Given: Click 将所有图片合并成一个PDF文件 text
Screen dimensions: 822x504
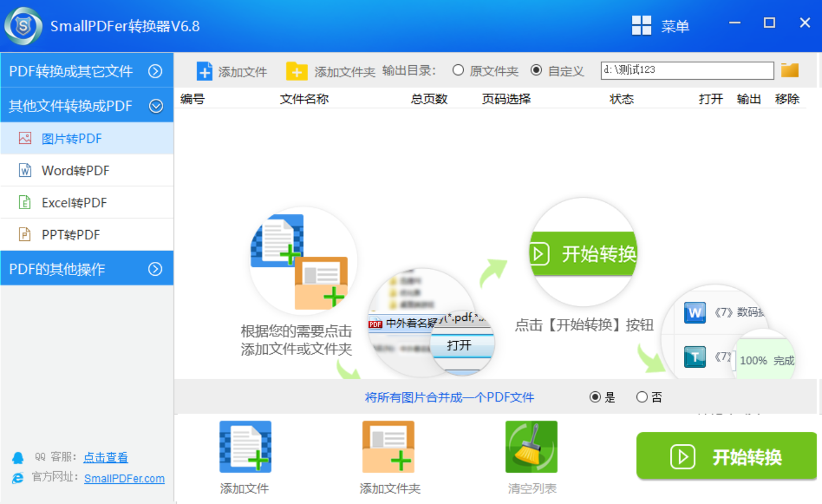Looking at the screenshot, I should pos(449,397).
